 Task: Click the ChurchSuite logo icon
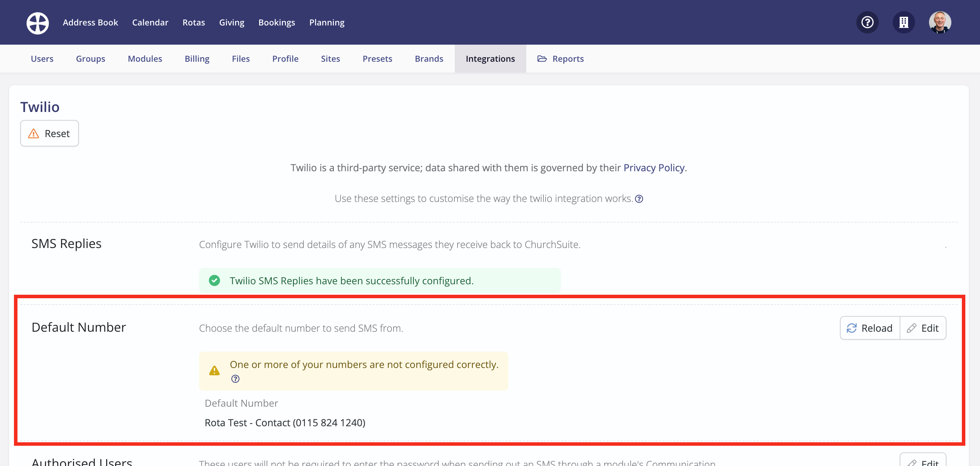[37, 22]
